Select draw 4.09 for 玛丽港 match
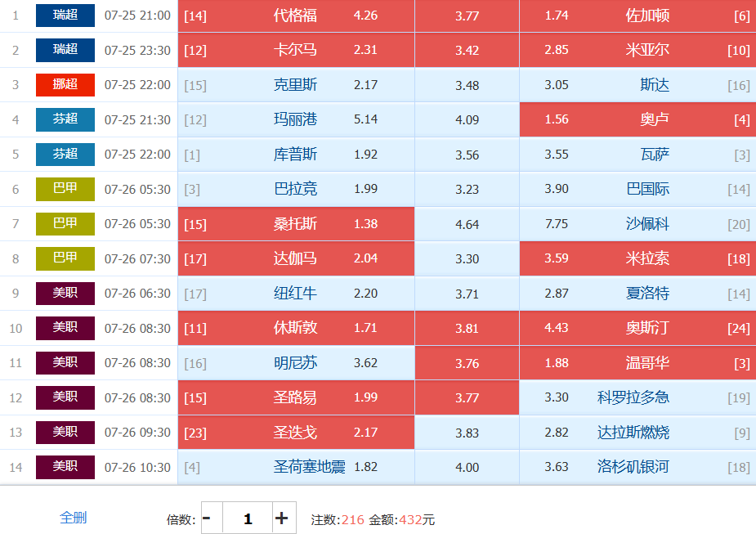756x534 pixels. coord(467,119)
